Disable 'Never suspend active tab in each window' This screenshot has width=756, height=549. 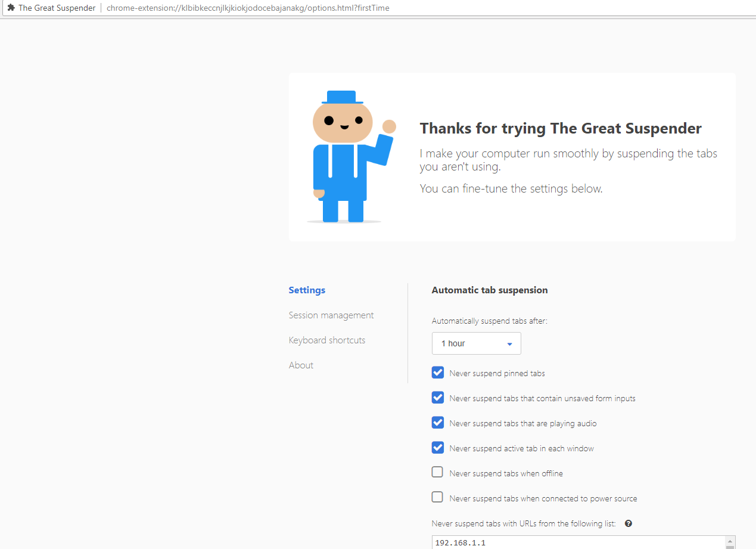(438, 448)
